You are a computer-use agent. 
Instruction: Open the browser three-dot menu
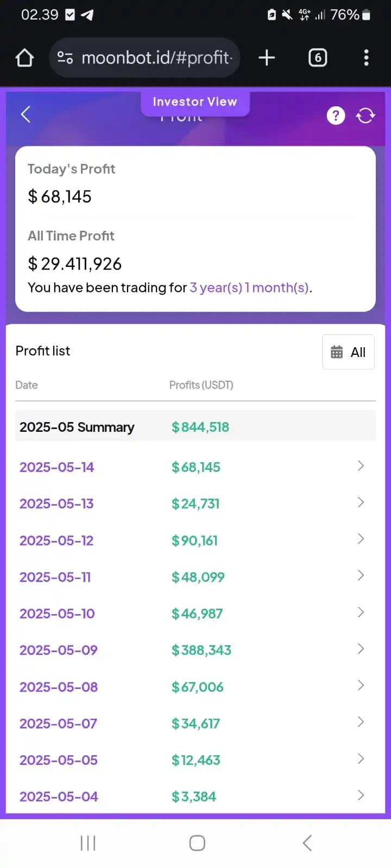[367, 58]
